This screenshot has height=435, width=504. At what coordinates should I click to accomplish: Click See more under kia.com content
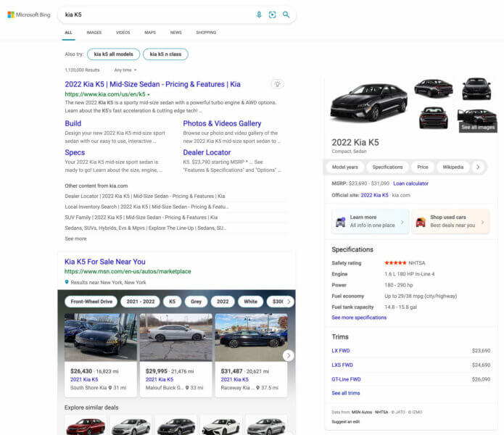(75, 239)
